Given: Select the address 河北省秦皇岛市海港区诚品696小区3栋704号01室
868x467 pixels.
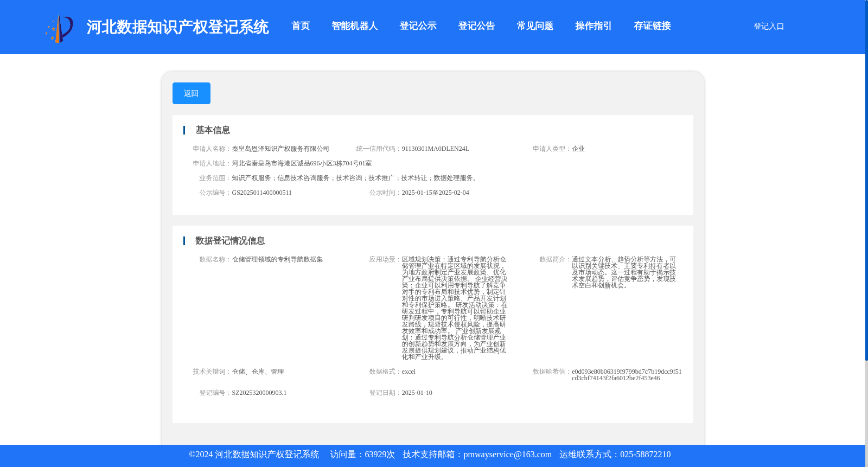Looking at the screenshot, I should click(302, 163).
